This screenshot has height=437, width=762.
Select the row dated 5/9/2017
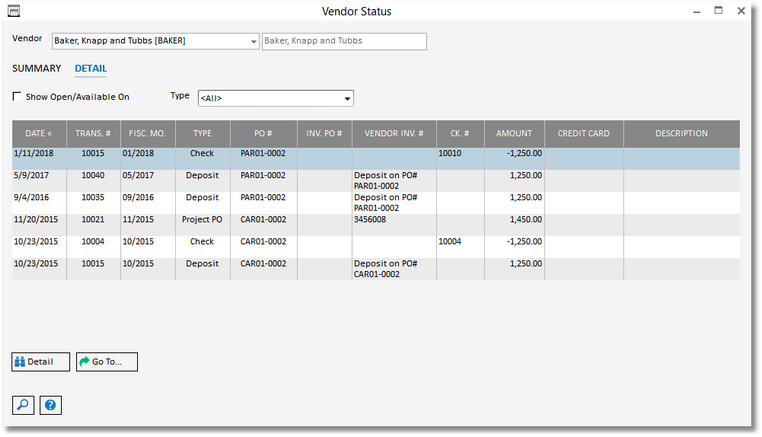[x=376, y=180]
